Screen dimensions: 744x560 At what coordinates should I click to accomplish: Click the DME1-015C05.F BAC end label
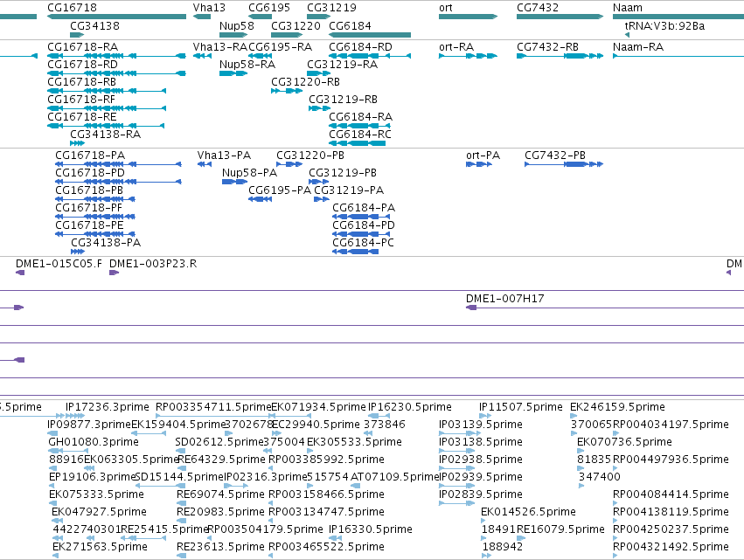[x=59, y=264]
